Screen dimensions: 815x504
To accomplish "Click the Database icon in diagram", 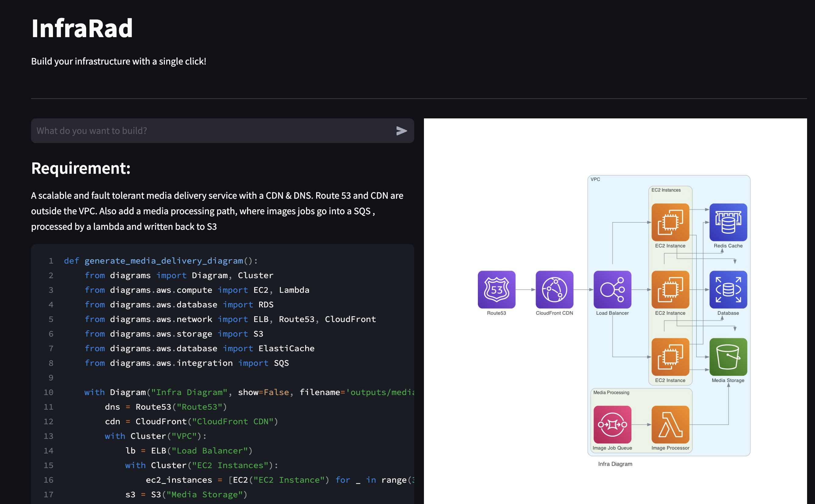I will (x=728, y=289).
